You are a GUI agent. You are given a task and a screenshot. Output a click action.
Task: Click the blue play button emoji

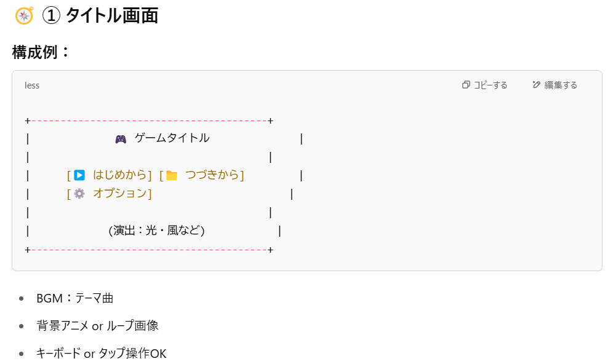point(79,175)
